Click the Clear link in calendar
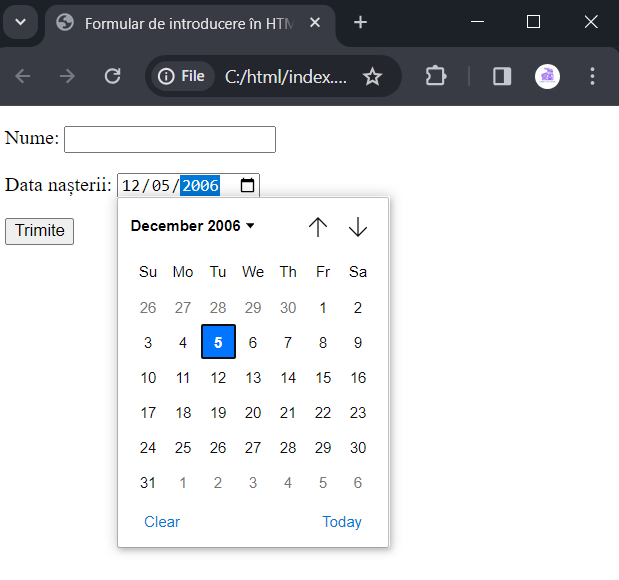This screenshot has width=619, height=580. [x=162, y=522]
